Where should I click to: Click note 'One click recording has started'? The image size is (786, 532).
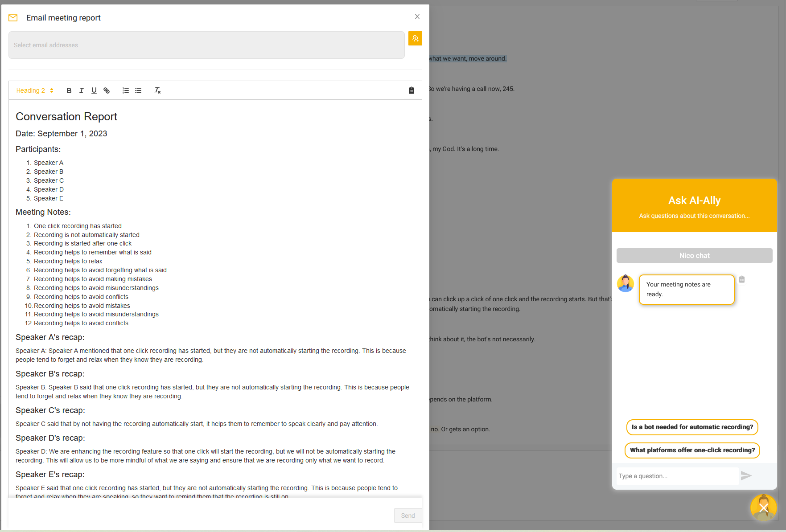[78, 226]
